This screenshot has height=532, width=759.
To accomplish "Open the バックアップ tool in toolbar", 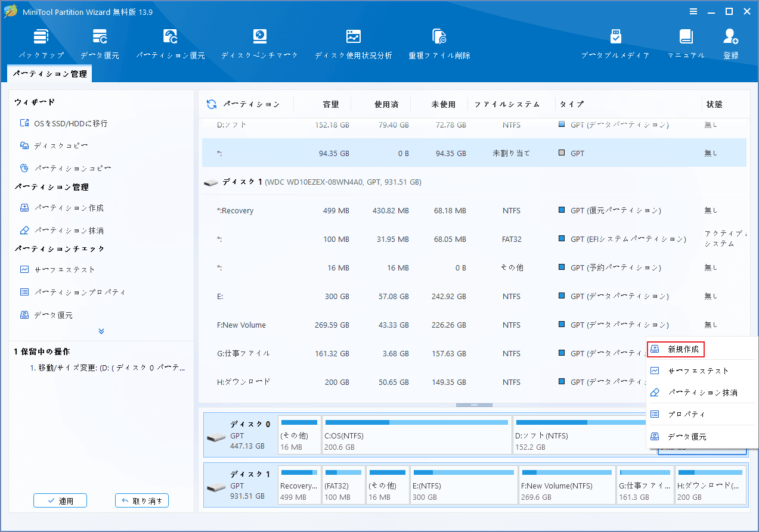I will tap(41, 43).
